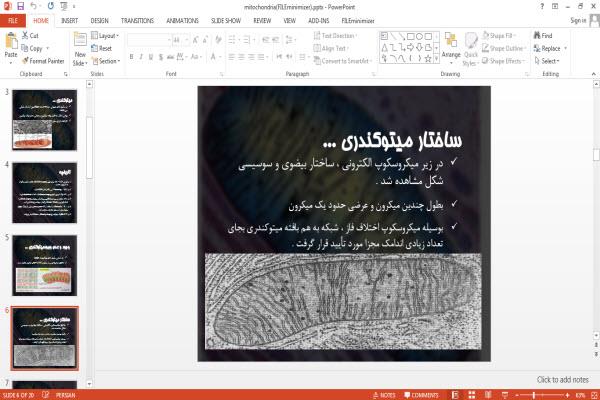The image size is (600, 400).
Task: Open the Arrange objects tool
Action: (451, 48)
